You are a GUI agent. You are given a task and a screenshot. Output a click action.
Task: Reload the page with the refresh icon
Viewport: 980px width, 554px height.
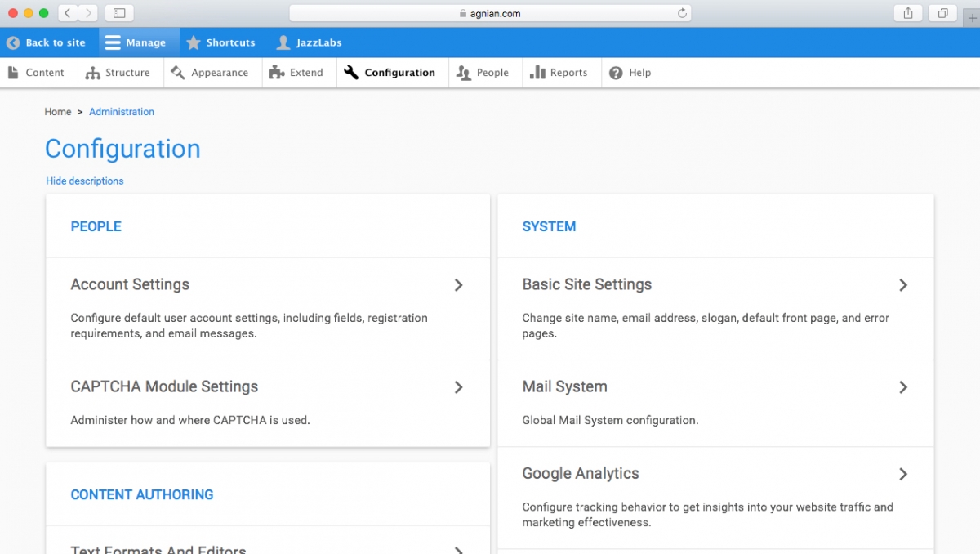[682, 13]
